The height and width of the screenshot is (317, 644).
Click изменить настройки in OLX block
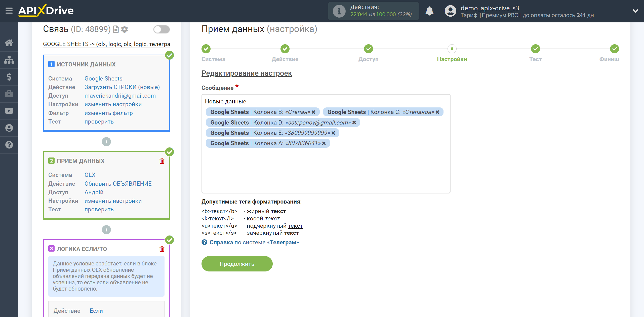click(113, 201)
